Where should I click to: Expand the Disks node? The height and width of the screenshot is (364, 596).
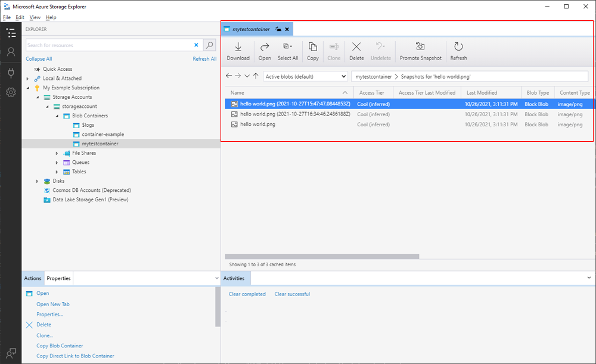click(37, 181)
